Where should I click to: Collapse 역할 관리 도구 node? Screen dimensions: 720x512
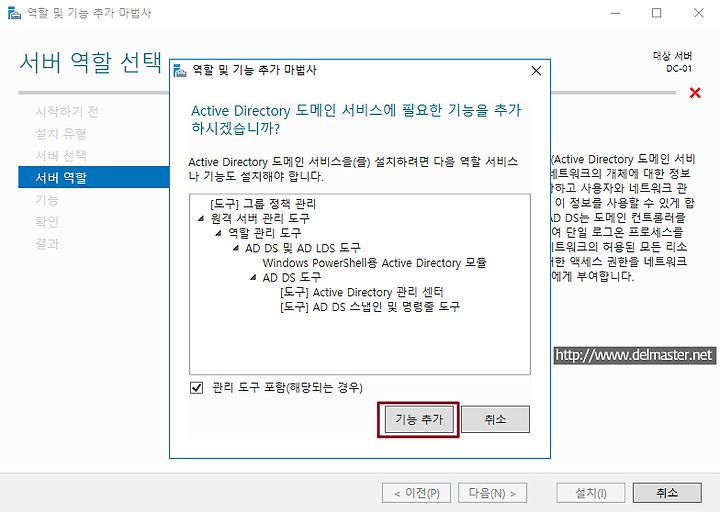pos(219,233)
